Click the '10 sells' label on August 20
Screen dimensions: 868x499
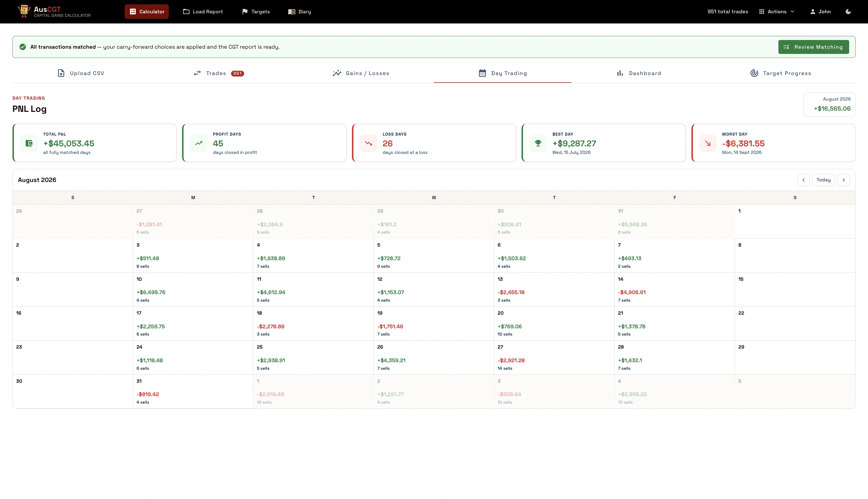click(x=505, y=334)
